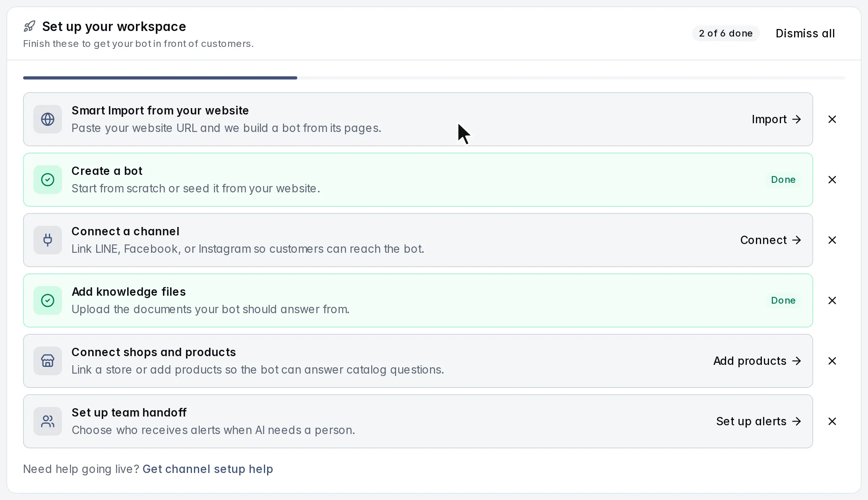Click the text 'Upload the documents your bot should answer from'

[211, 309]
